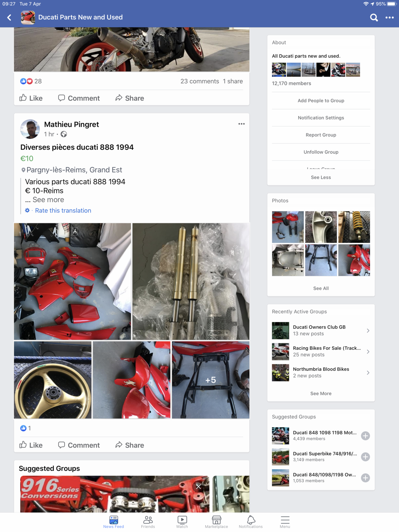399x532 pixels.
Task: Rate translation gear icon
Action: tap(27, 210)
